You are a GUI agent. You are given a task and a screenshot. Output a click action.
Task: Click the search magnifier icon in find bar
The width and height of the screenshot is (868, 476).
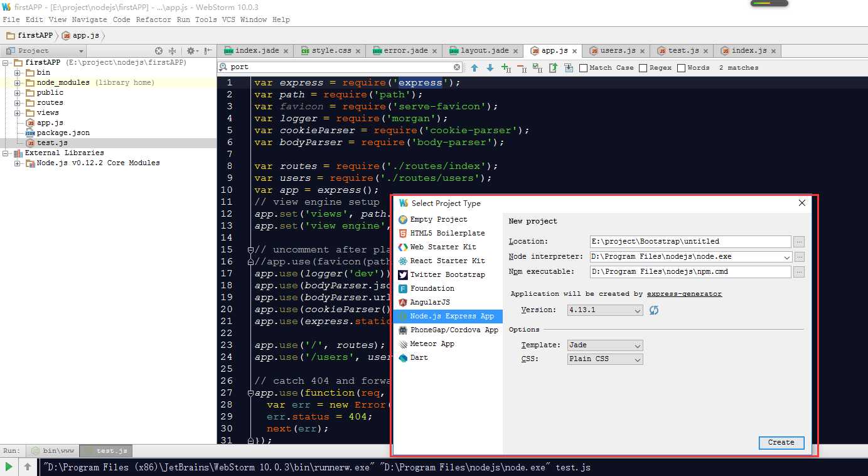click(x=224, y=67)
